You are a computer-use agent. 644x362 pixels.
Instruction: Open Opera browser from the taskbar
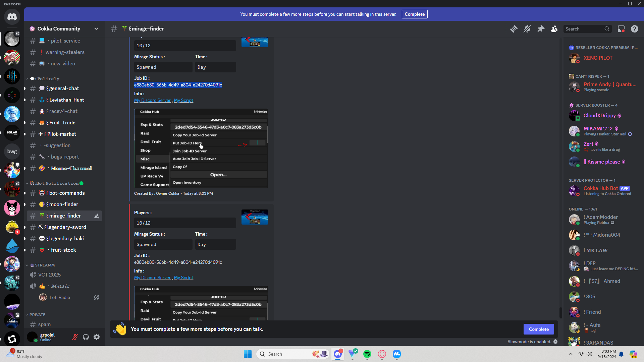(382, 354)
